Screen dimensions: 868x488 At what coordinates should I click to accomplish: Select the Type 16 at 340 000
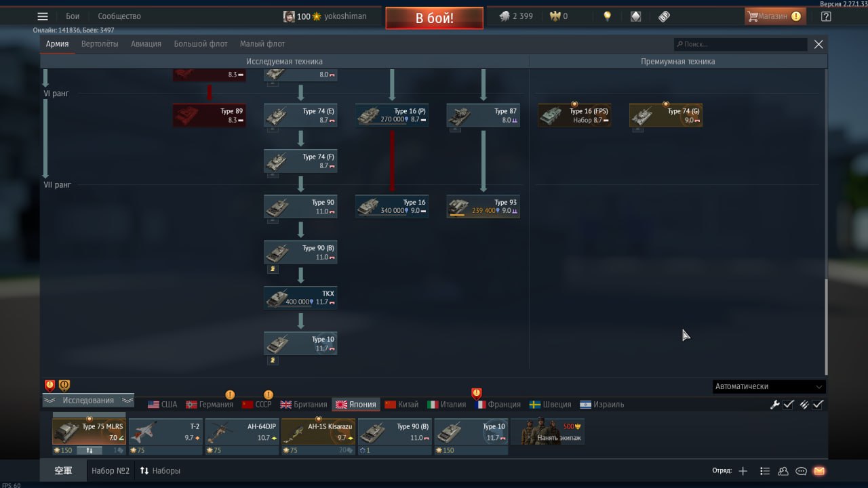coord(392,207)
